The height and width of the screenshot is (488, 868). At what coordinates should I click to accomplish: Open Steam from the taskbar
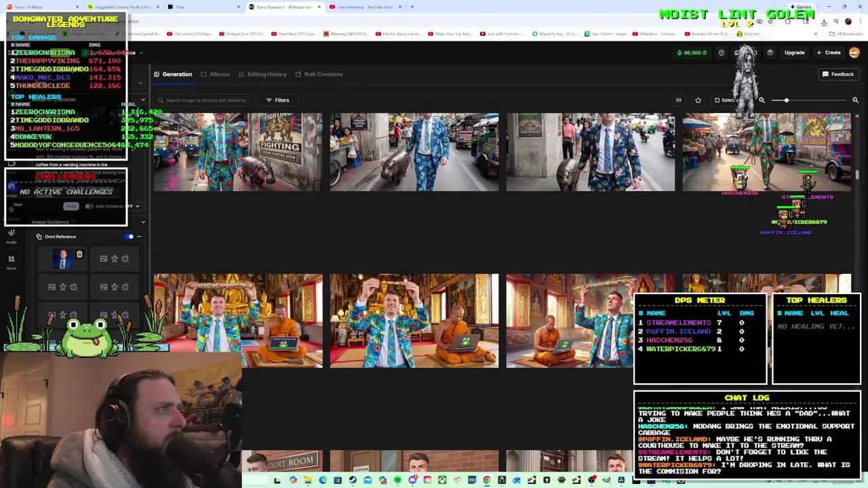tap(353, 481)
